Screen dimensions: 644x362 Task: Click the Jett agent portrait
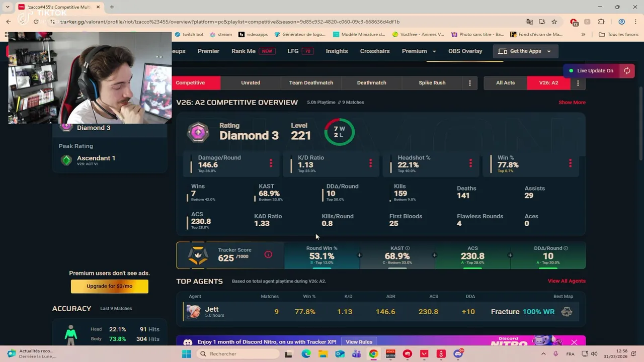[x=194, y=312]
